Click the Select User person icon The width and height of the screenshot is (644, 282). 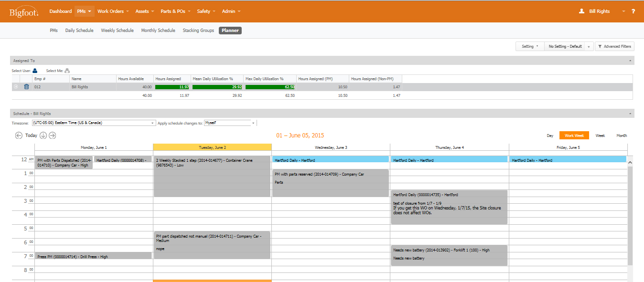click(x=35, y=71)
